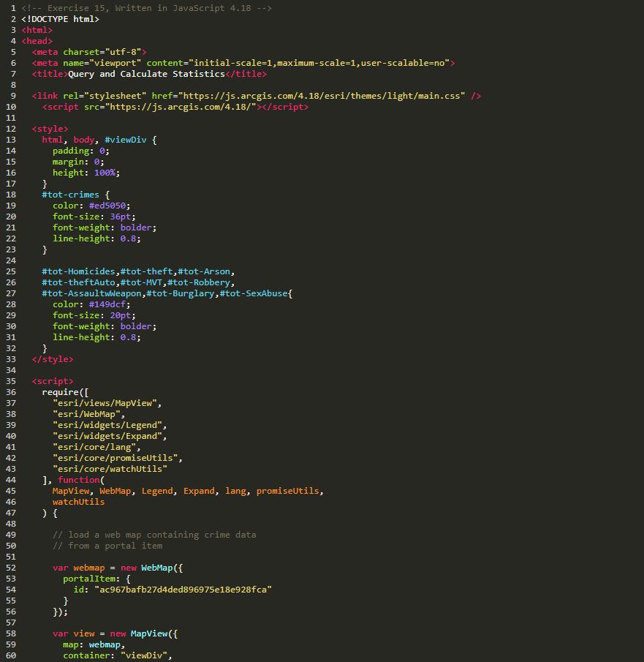Click the "esri/views/MapView" module string
Viewport: 644px width, 662px height.
tap(107, 403)
